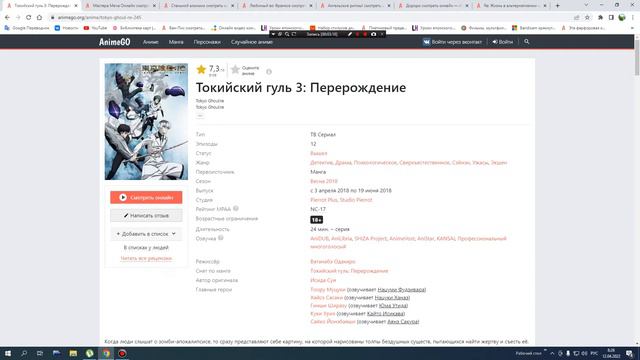Open the Studio Pierrot link
The height and width of the screenshot is (360, 640).
pyautogui.click(x=356, y=200)
